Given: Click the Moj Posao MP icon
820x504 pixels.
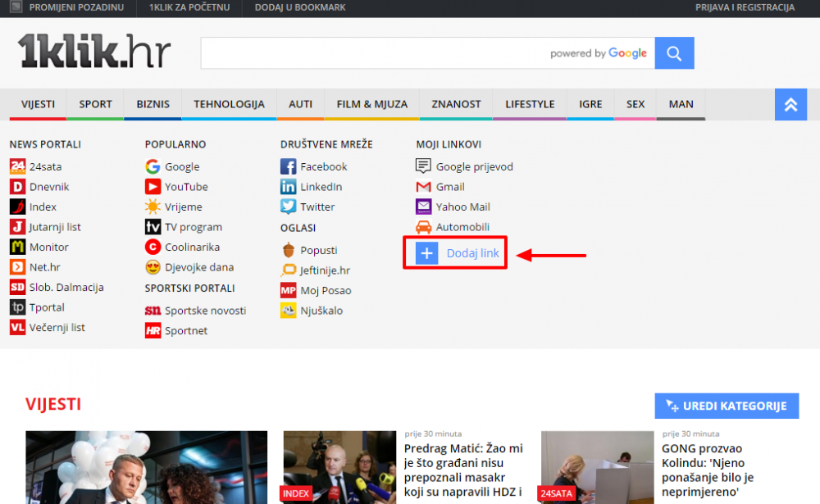Looking at the screenshot, I should pyautogui.click(x=288, y=290).
